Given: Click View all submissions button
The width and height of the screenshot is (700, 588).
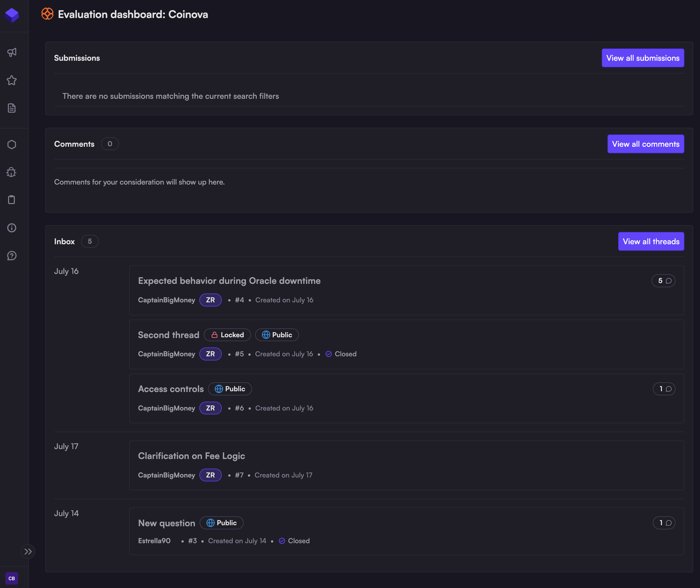Looking at the screenshot, I should pyautogui.click(x=642, y=58).
